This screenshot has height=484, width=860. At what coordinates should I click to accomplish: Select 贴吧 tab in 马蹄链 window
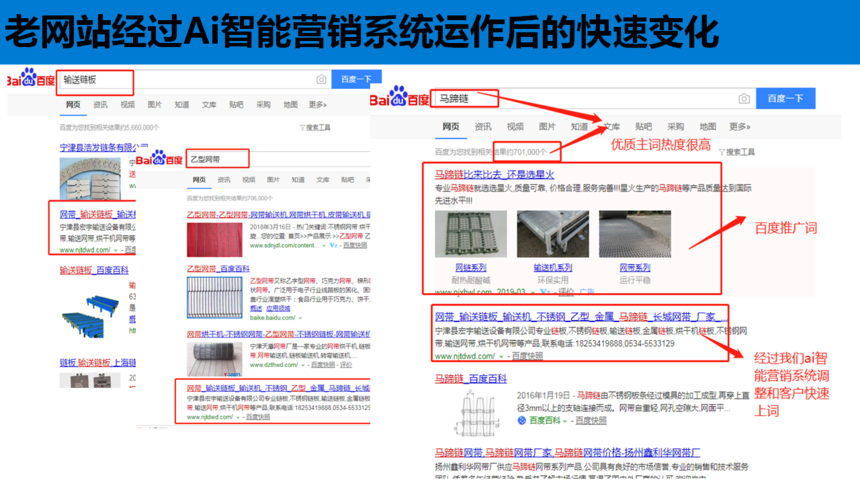pos(643,127)
